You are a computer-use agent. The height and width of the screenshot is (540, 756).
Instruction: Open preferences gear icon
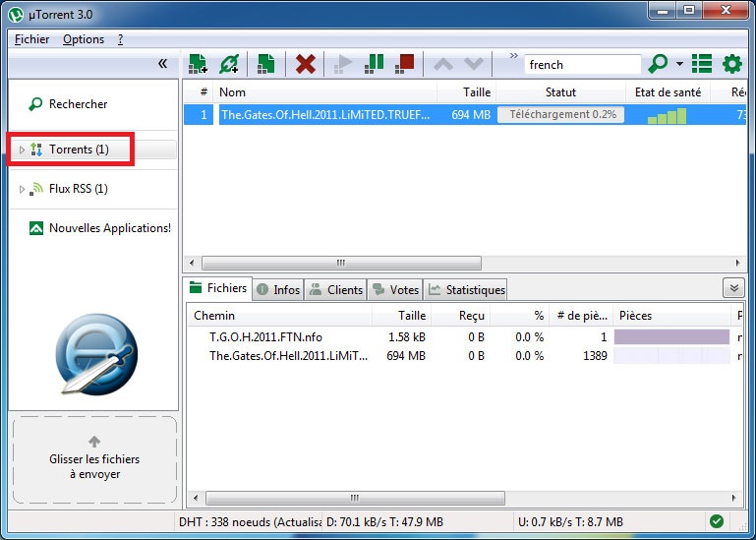(x=731, y=64)
